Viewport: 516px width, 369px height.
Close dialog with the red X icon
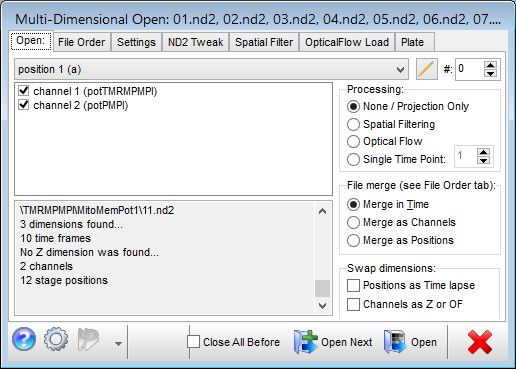click(x=480, y=342)
